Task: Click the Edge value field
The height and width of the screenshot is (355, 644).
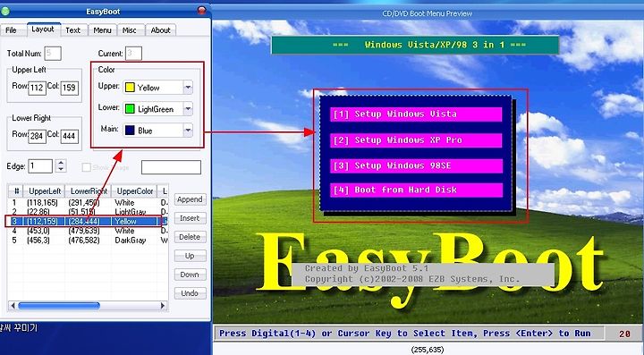Action: [40, 166]
